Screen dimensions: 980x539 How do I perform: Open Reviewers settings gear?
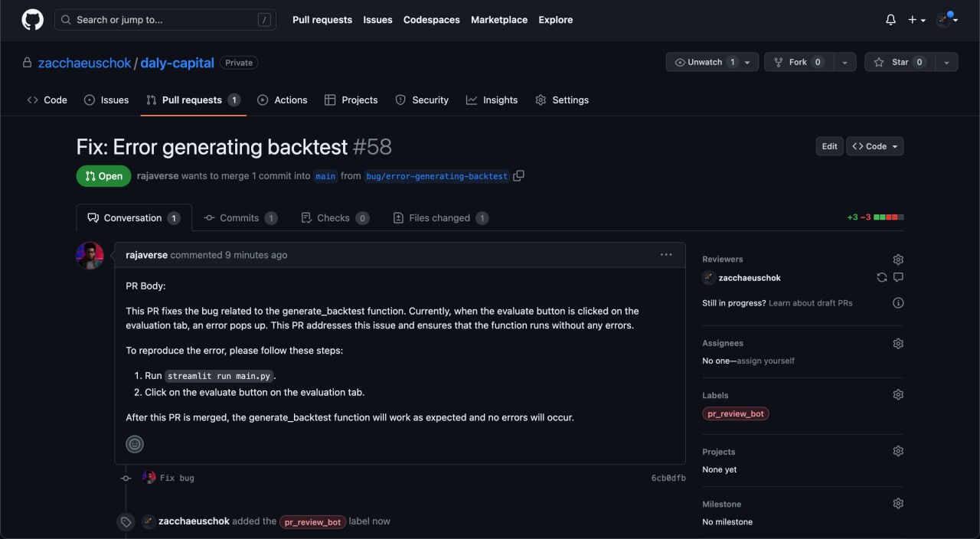point(898,260)
